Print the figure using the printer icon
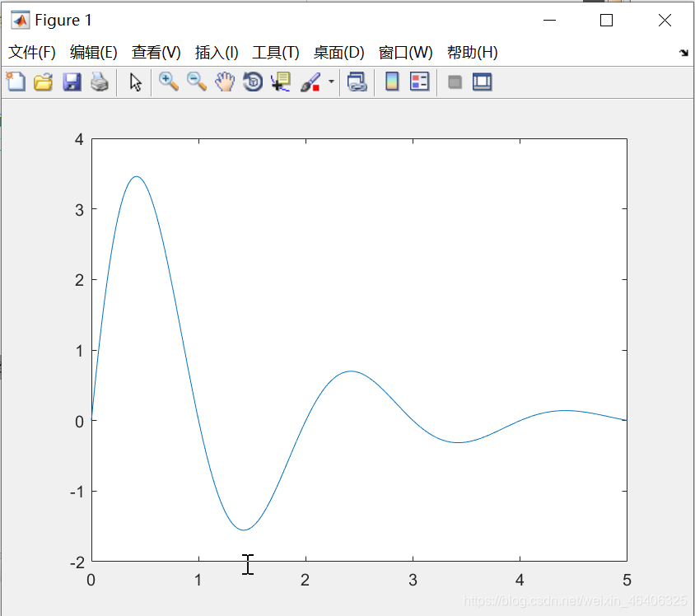 [x=100, y=82]
